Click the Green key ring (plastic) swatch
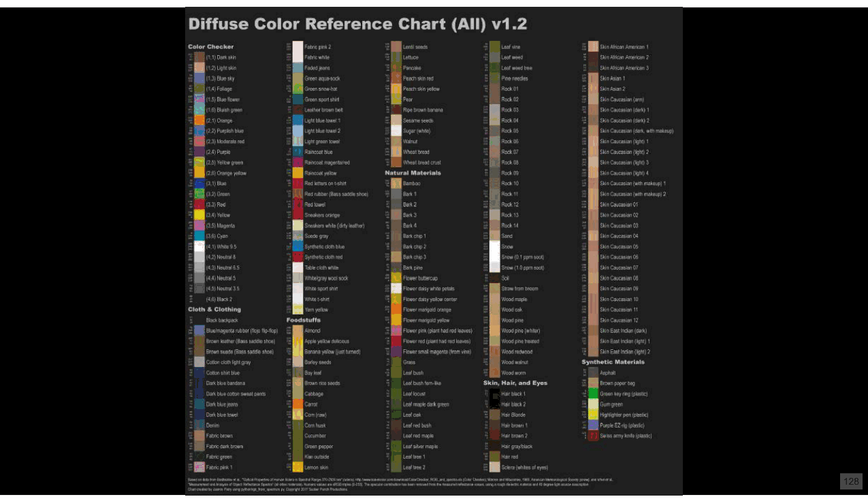The image size is (868, 499). coord(593,393)
